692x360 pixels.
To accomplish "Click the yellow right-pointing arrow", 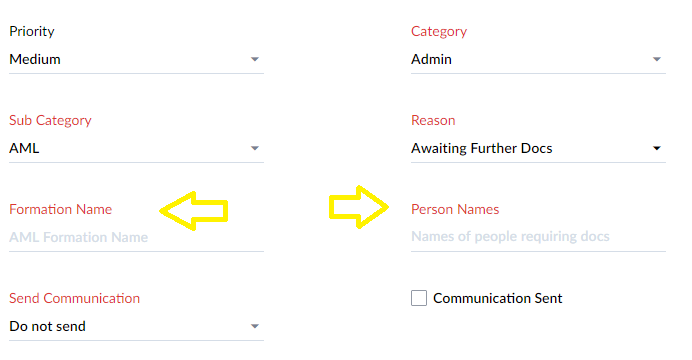I will pyautogui.click(x=359, y=207).
